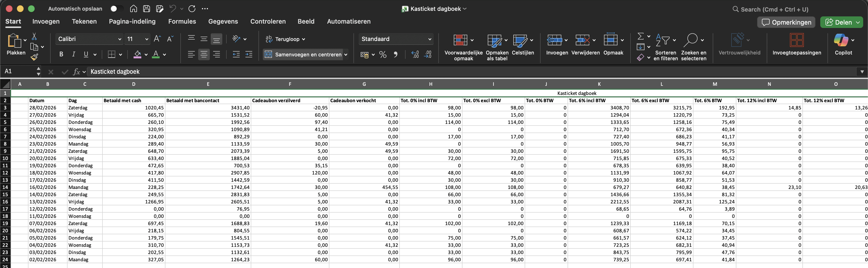Align text to top of cell
868x268 pixels.
click(x=191, y=39)
